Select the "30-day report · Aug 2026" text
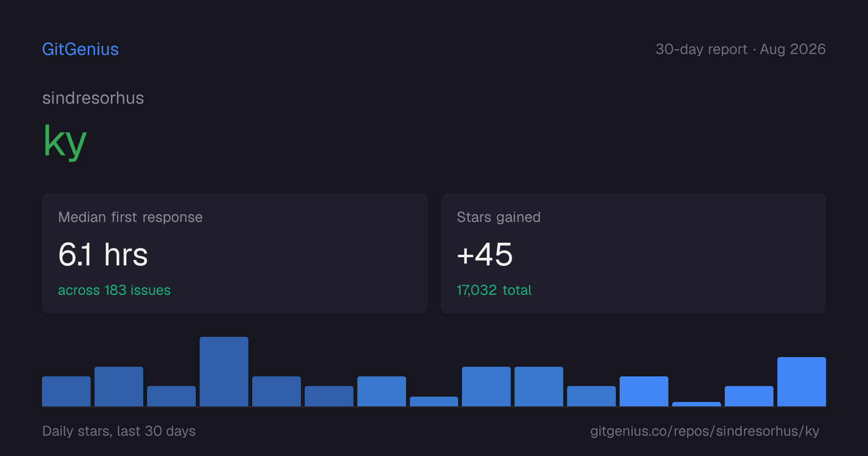 (x=740, y=49)
